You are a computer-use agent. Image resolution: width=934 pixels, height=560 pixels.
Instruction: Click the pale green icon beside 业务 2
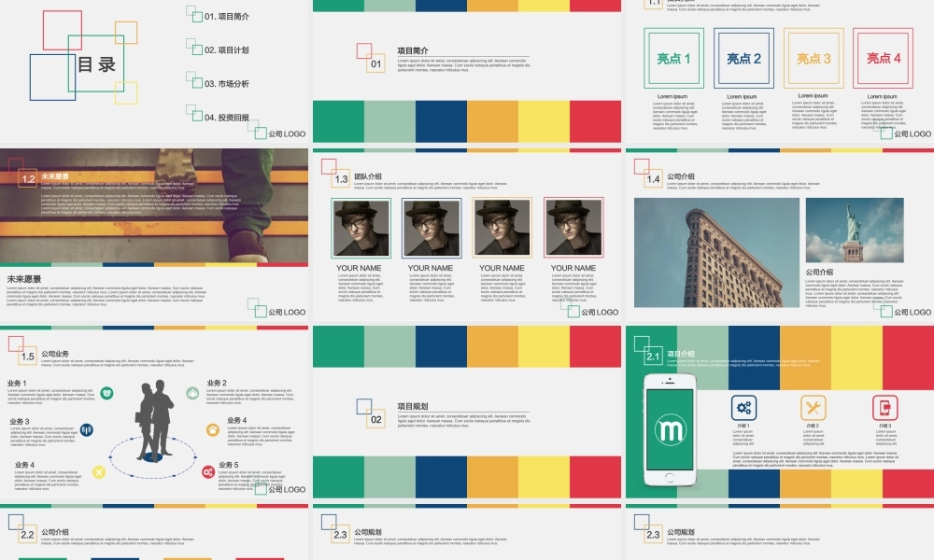coord(192,393)
